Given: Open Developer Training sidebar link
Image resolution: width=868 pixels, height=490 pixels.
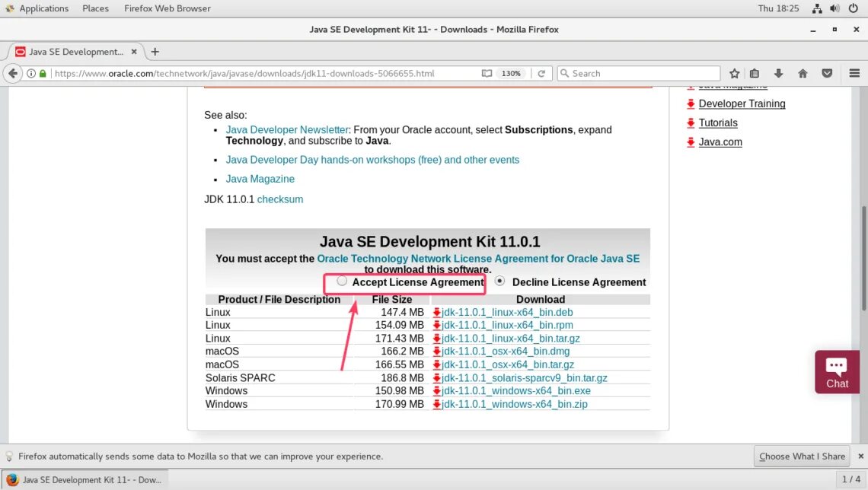Looking at the screenshot, I should pos(742,104).
